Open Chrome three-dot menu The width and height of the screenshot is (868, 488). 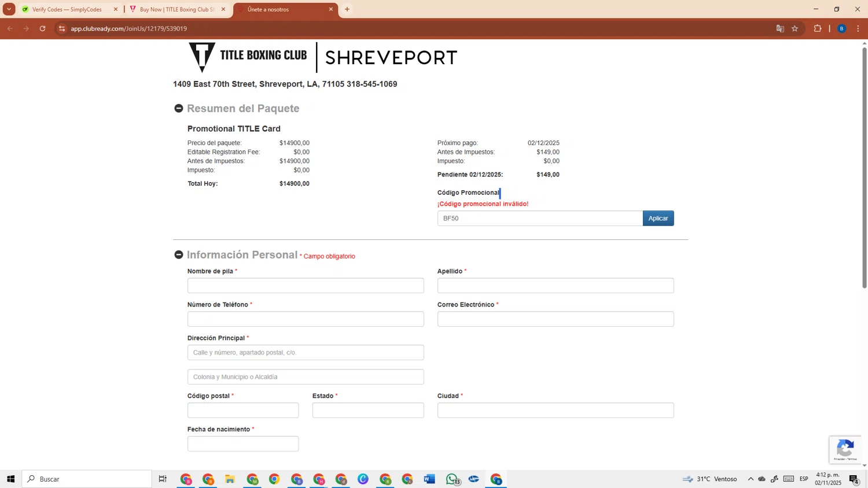(858, 28)
